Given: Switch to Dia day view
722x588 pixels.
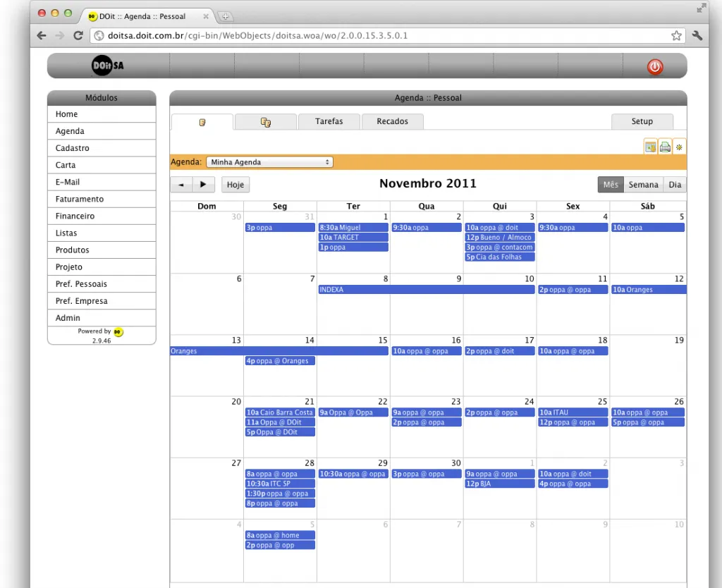Looking at the screenshot, I should pos(675,185).
